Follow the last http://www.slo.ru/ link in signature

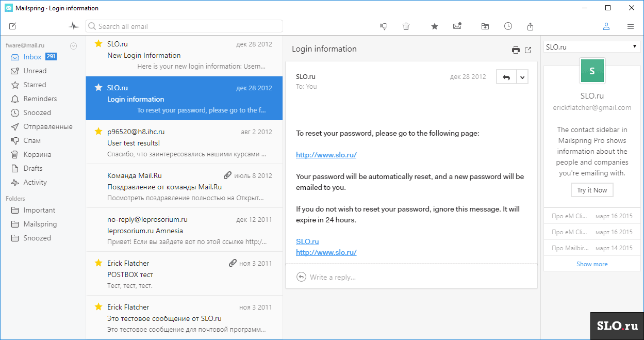click(x=326, y=252)
